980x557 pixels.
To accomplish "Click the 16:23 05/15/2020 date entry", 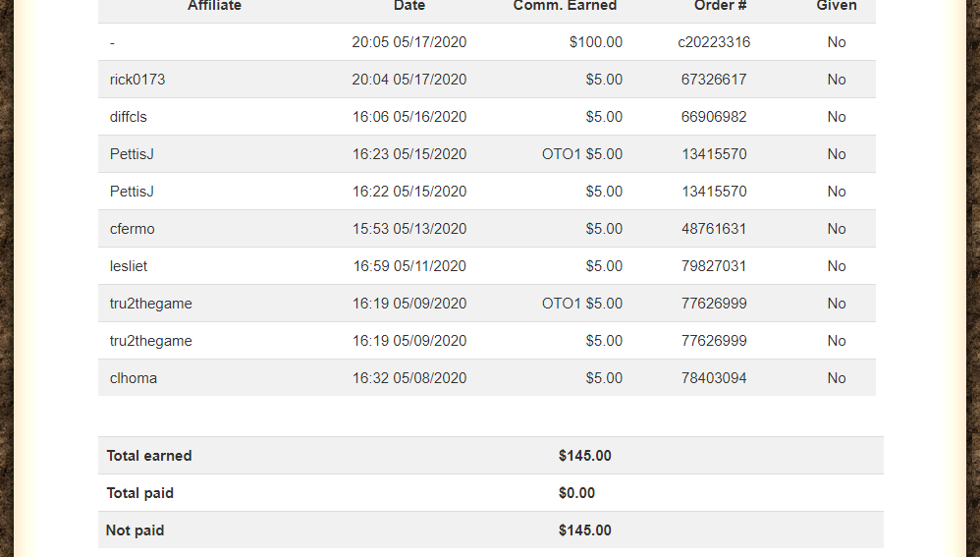I will (409, 154).
